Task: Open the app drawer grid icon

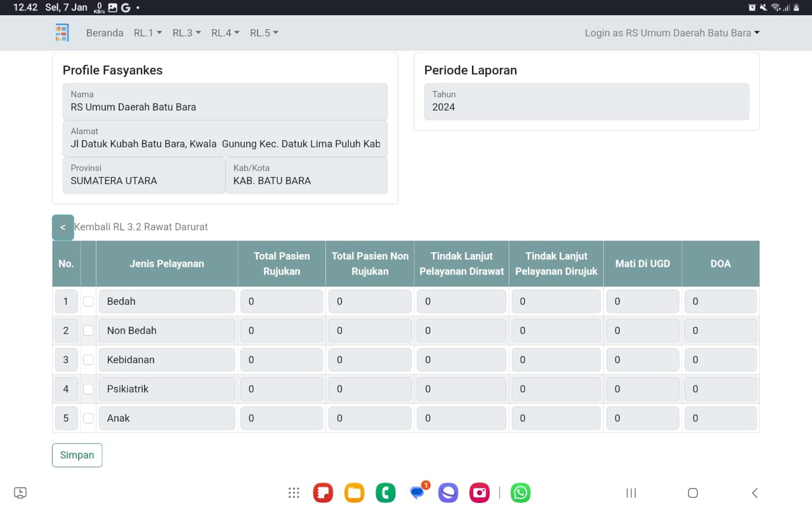Action: coord(294,493)
